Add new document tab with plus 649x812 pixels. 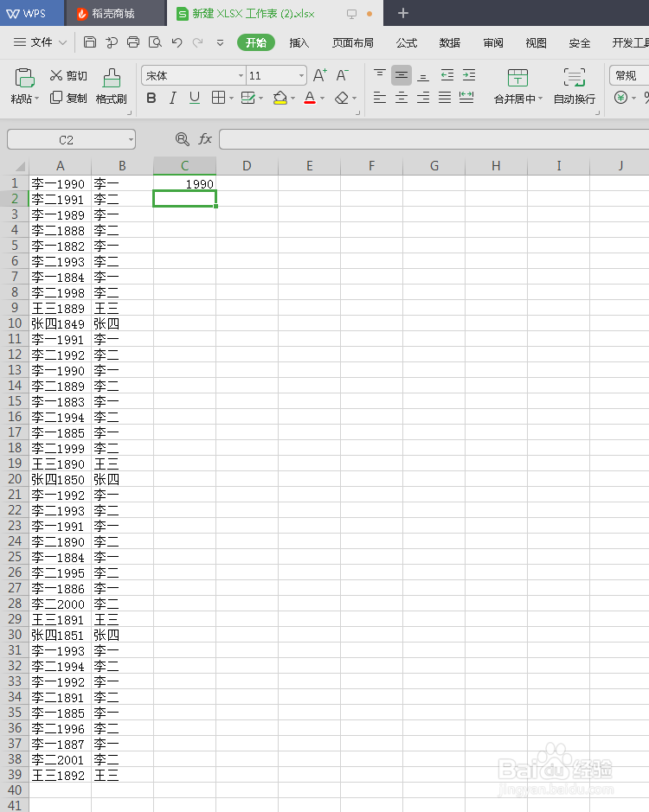pos(402,14)
